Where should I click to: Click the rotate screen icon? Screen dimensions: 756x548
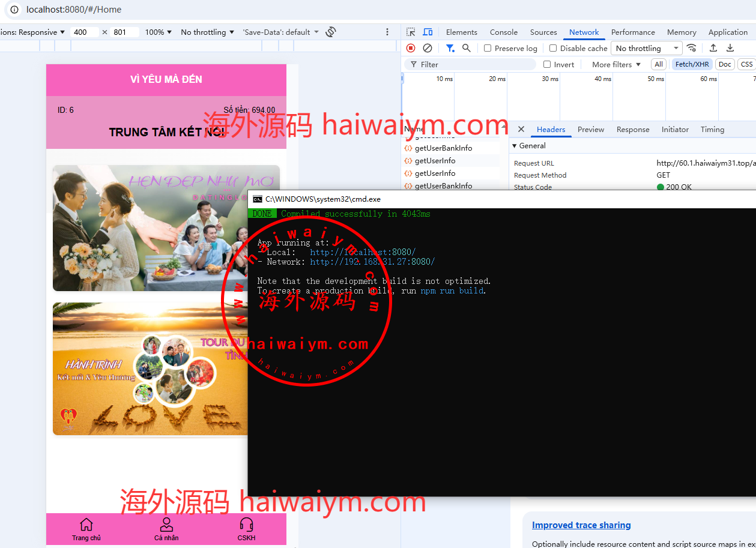click(x=331, y=32)
